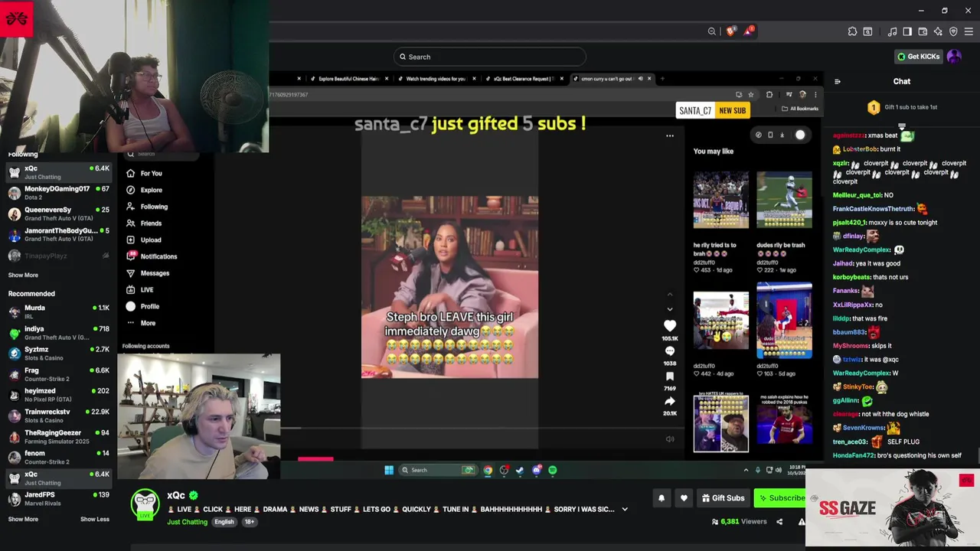Click the Gift Subs button
This screenshot has width=980, height=551.
[723, 498]
